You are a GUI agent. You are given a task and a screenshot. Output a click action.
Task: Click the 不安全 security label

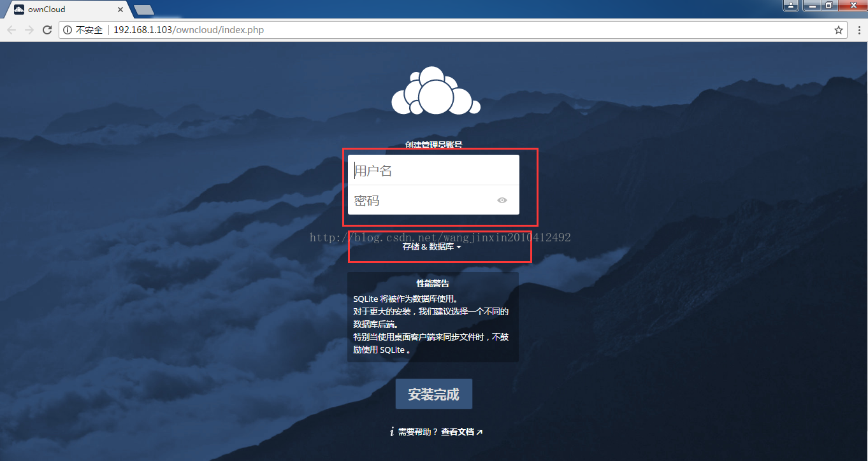[x=89, y=30]
